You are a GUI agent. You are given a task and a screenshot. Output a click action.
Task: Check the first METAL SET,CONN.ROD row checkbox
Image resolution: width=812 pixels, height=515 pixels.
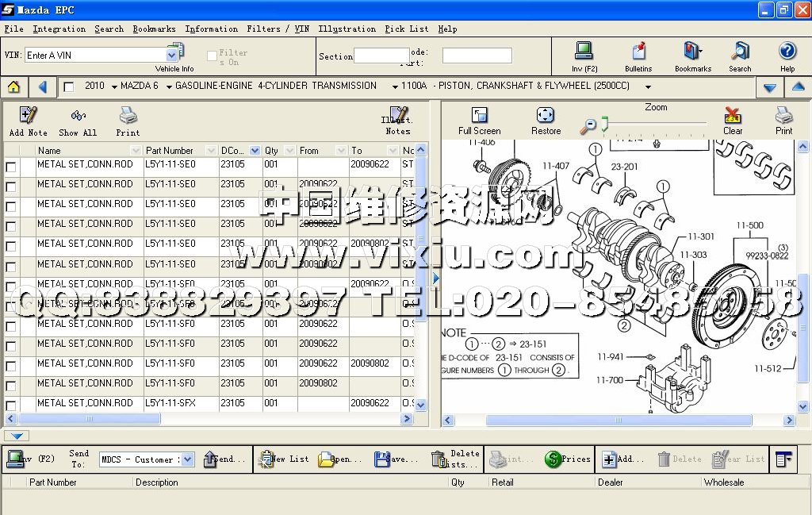(11, 167)
